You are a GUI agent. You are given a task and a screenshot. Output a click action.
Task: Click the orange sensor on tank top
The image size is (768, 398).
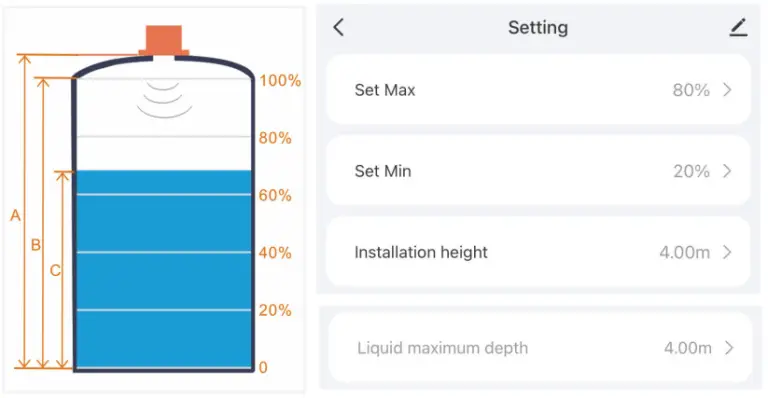pyautogui.click(x=164, y=41)
